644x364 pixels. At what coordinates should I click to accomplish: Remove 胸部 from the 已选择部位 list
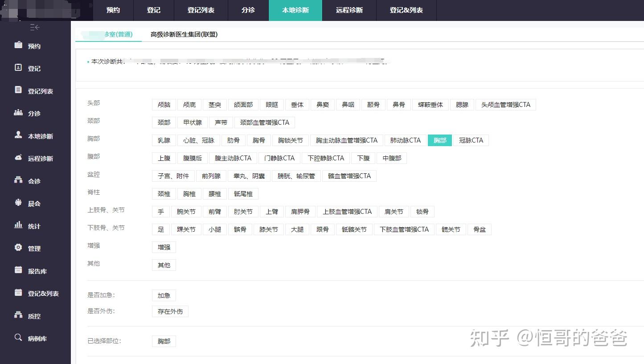click(x=164, y=341)
